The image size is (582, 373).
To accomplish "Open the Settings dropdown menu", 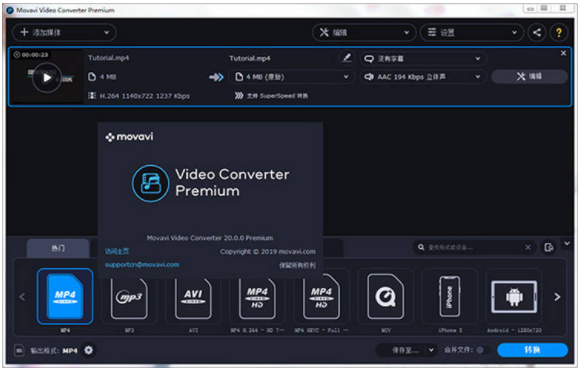I will pyautogui.click(x=472, y=33).
